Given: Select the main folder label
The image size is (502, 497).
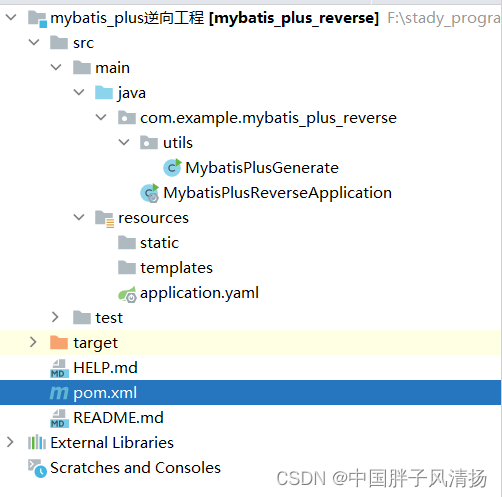Looking at the screenshot, I should pyautogui.click(x=112, y=68).
